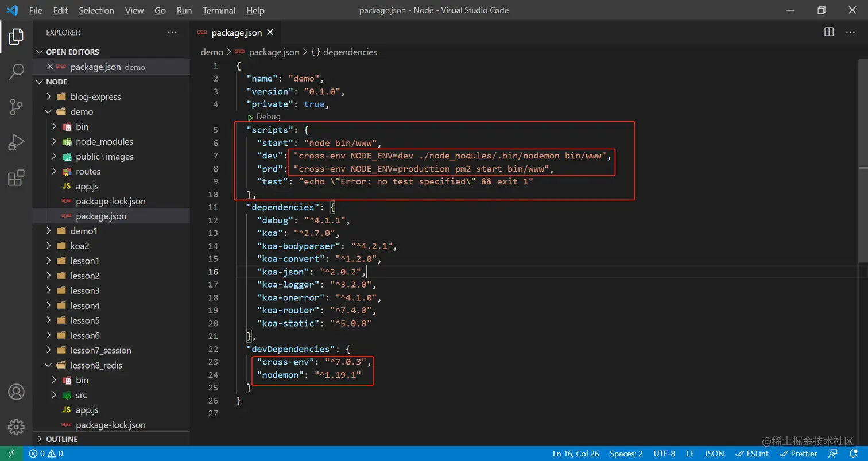Expand the demo1 folder
Image resolution: width=868 pixels, height=461 pixels.
(111, 231)
